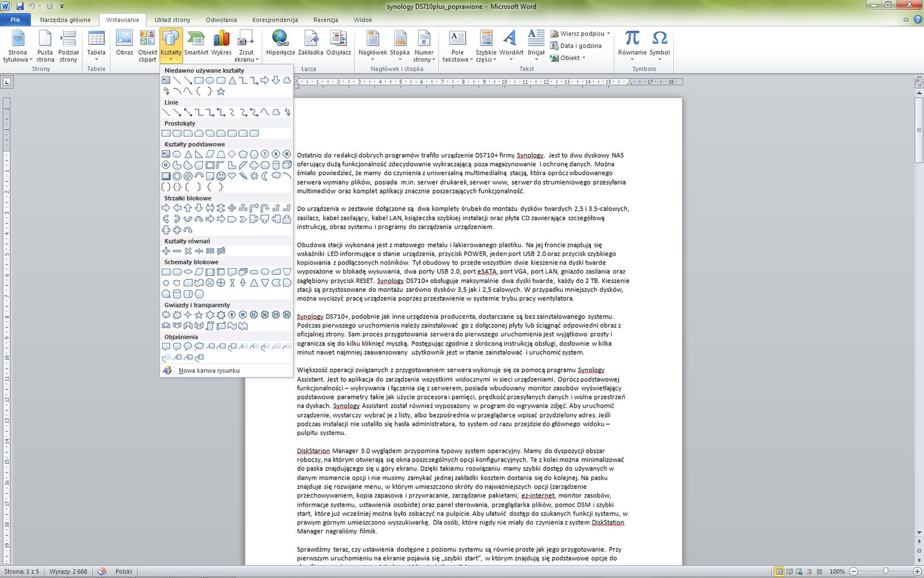Viewport: 924px width, 578px height.
Task: Select the cloud callout in Objaśnienia
Action: 199,347
